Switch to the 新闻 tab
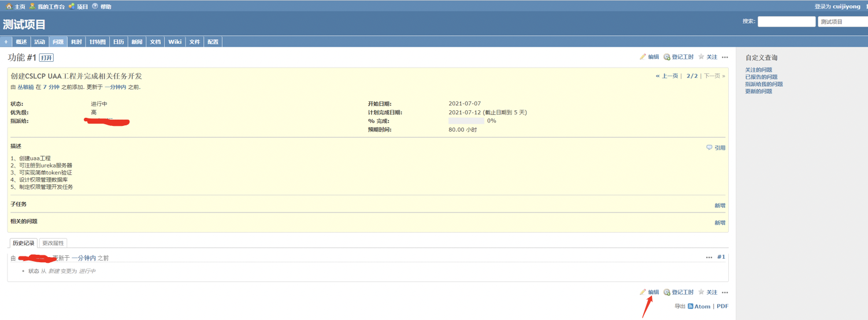Viewport: 868px width, 320px height. 136,42
